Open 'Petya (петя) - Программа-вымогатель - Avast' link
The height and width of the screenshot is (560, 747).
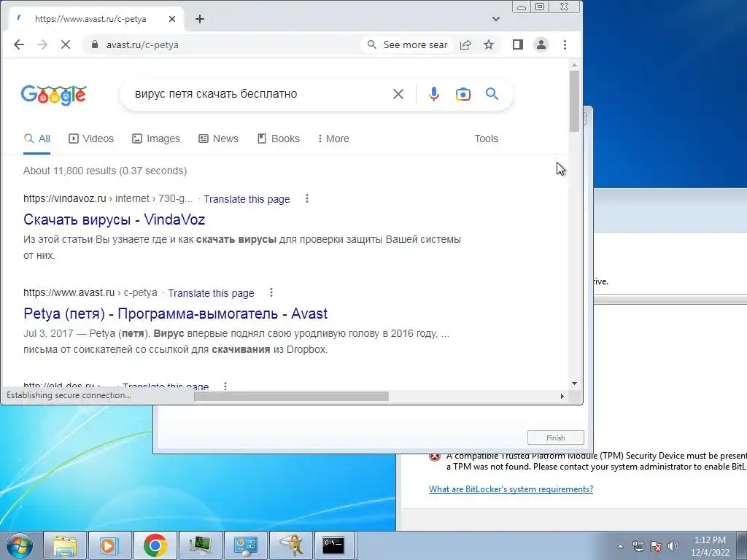point(175,314)
